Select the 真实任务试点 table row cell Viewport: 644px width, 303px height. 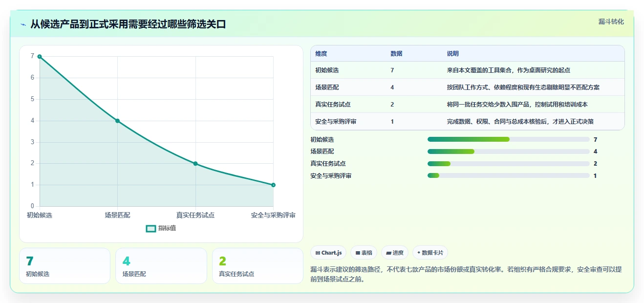pos(333,105)
